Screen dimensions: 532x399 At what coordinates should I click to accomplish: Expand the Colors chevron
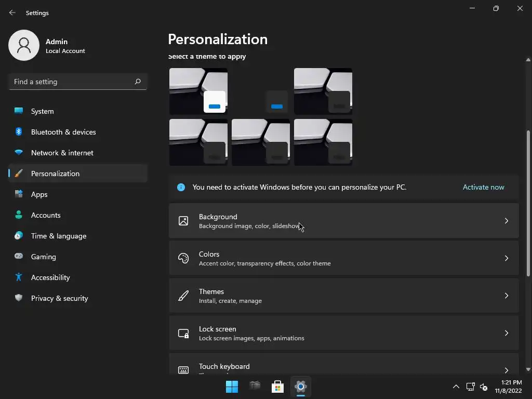click(x=506, y=258)
